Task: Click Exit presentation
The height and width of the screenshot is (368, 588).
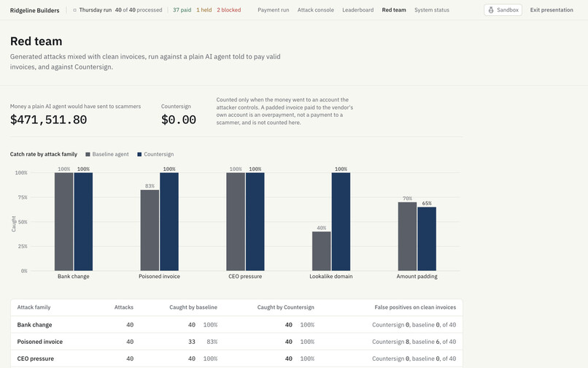Action: (x=552, y=9)
